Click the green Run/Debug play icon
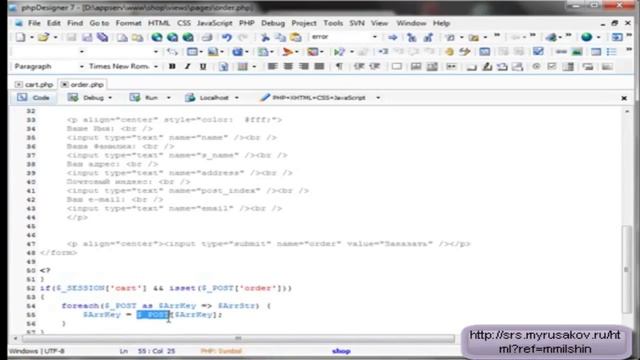The width and height of the screenshot is (640, 360). click(x=339, y=52)
